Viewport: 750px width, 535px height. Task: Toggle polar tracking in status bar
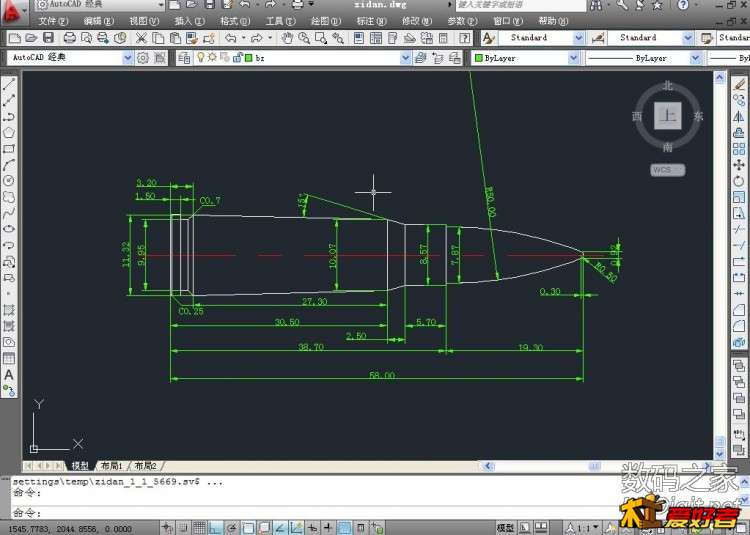(232, 528)
